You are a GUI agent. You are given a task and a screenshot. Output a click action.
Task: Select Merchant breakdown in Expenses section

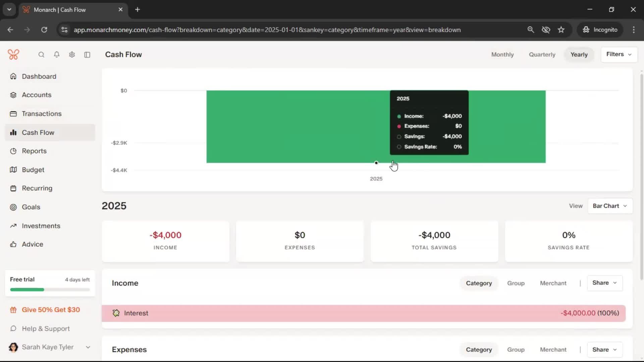[553, 350]
